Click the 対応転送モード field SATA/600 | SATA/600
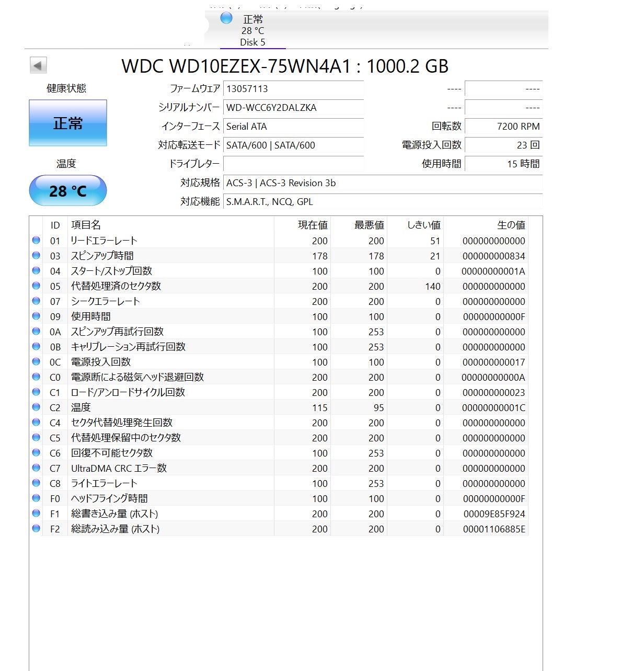 click(293, 145)
